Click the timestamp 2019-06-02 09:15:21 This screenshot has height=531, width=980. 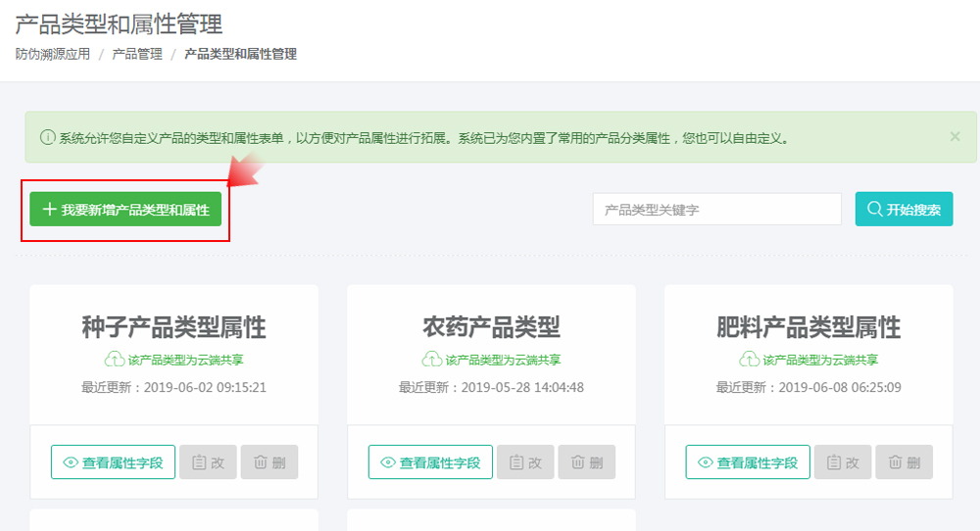coord(205,387)
